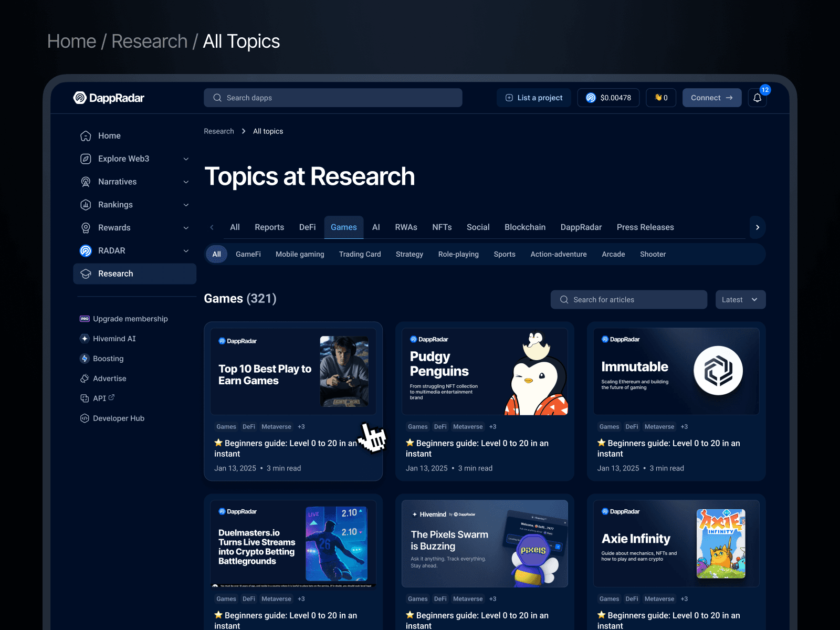Filter by Trading Card subcategory
Screen dimensions: 840x630
(360, 254)
